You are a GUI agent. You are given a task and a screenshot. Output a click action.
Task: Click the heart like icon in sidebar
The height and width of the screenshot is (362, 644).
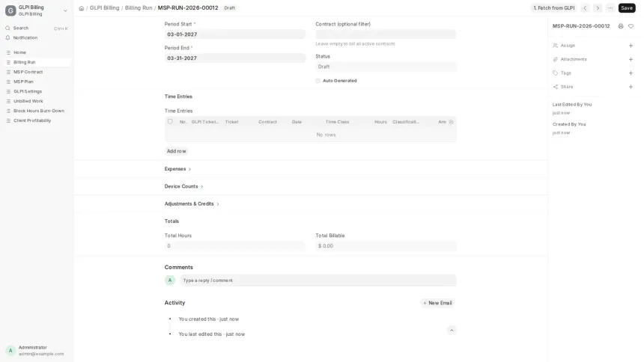pos(631,26)
